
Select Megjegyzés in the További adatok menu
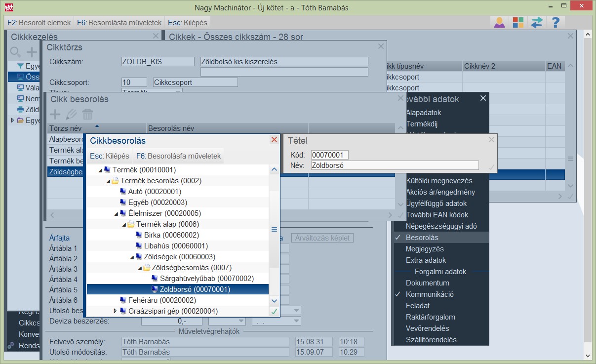(x=425, y=249)
